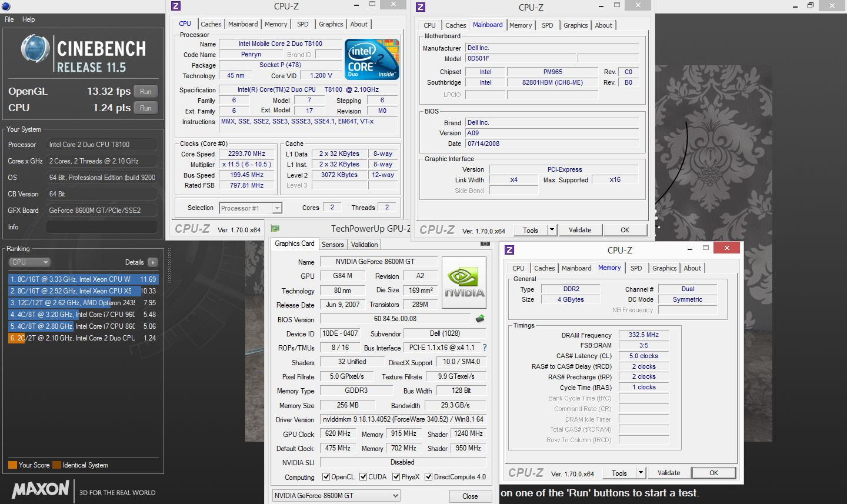The image size is (847, 504).
Task: Open the bus interface question mark help
Action: point(485,348)
